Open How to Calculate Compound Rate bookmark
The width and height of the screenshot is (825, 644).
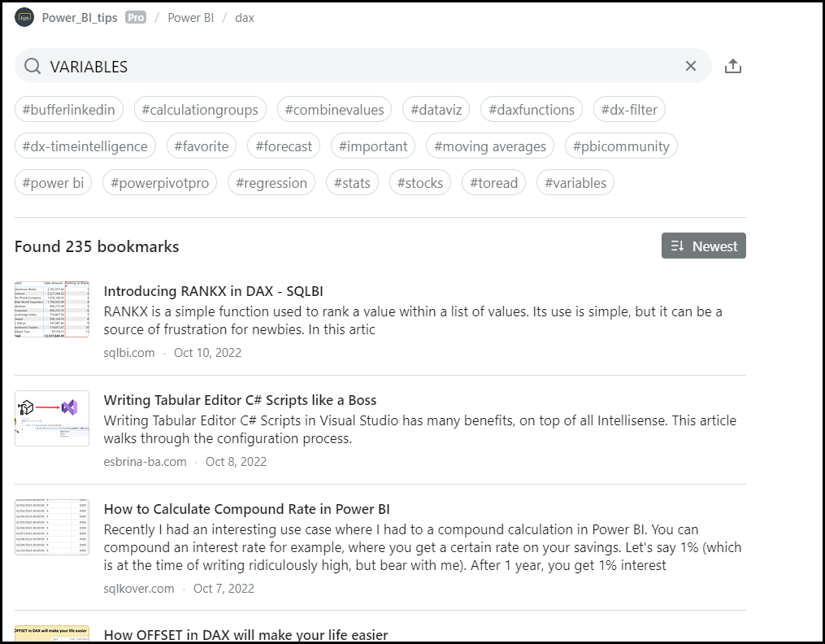[x=246, y=509]
